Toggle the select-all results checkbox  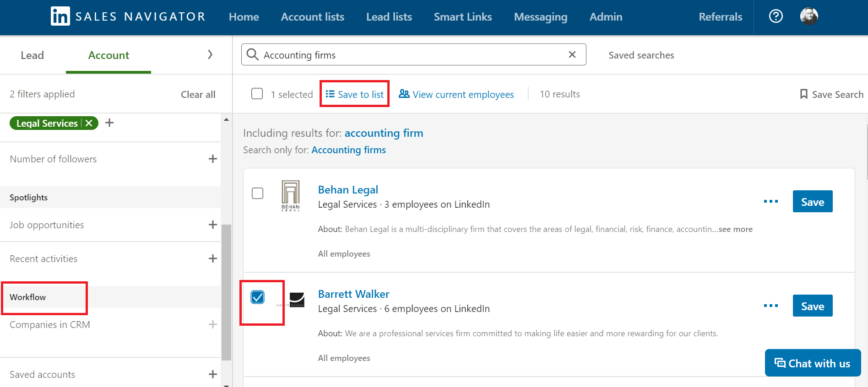coord(257,94)
